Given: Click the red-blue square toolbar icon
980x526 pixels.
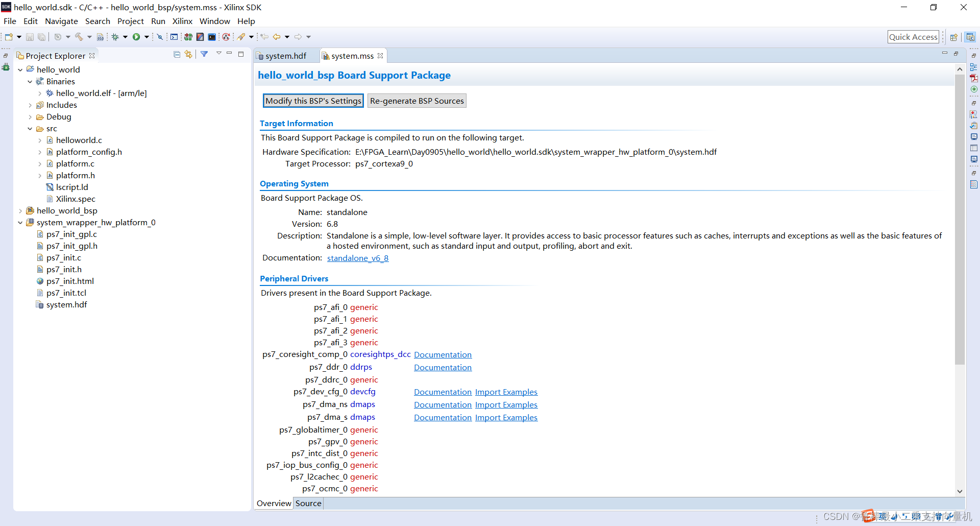Looking at the screenshot, I should pyautogui.click(x=200, y=37).
